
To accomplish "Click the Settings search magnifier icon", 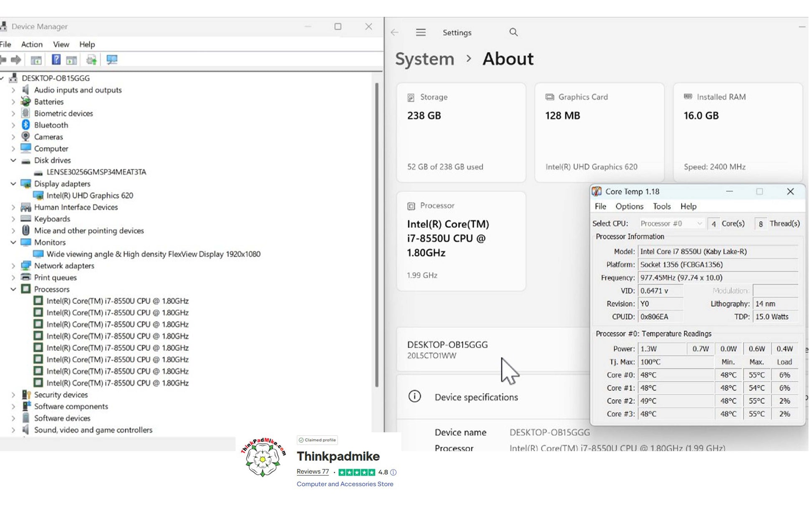I will click(513, 33).
